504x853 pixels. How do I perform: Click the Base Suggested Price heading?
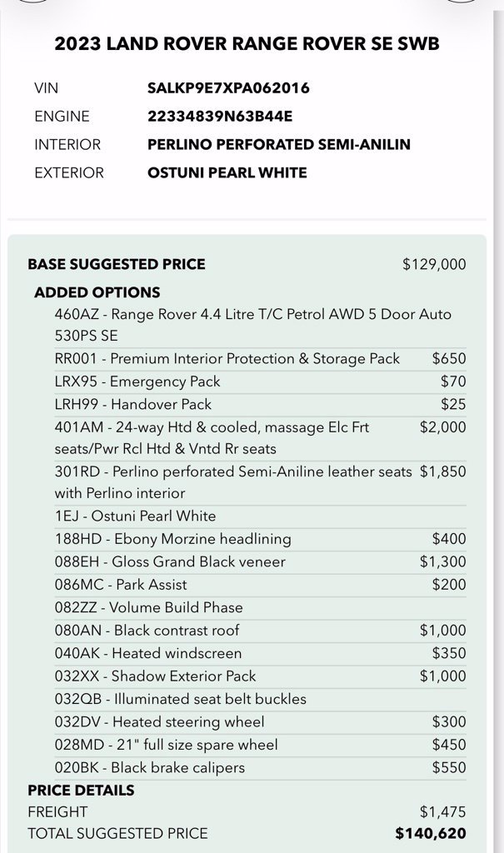point(117,264)
